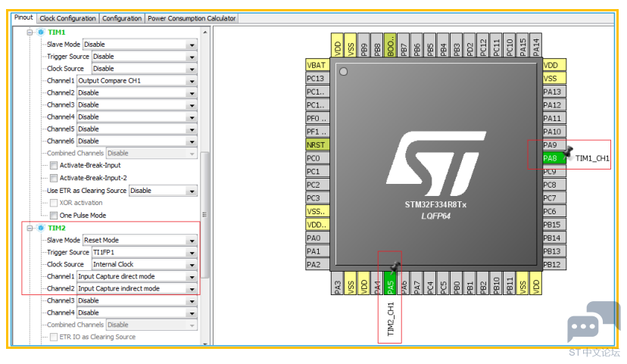Check the Activate-Break-Input-2 option
Screen dimensions: 627x364
[x=54, y=178]
